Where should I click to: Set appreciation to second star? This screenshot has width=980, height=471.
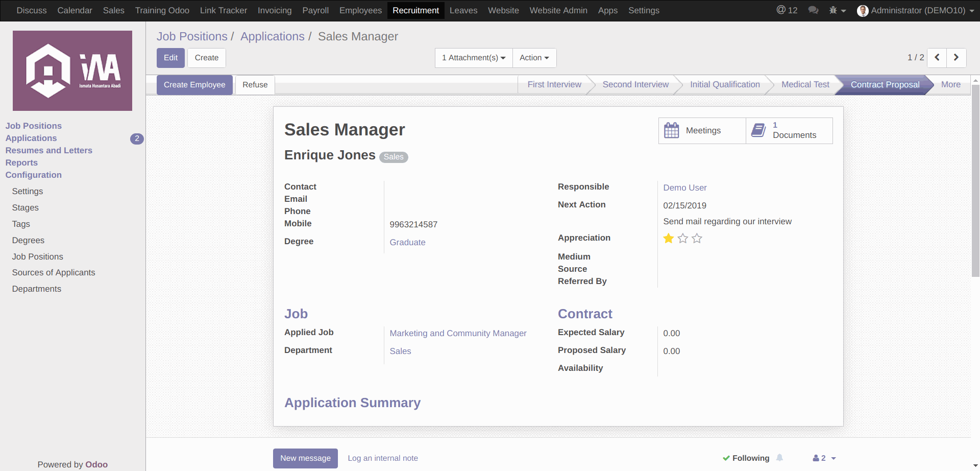click(x=683, y=239)
